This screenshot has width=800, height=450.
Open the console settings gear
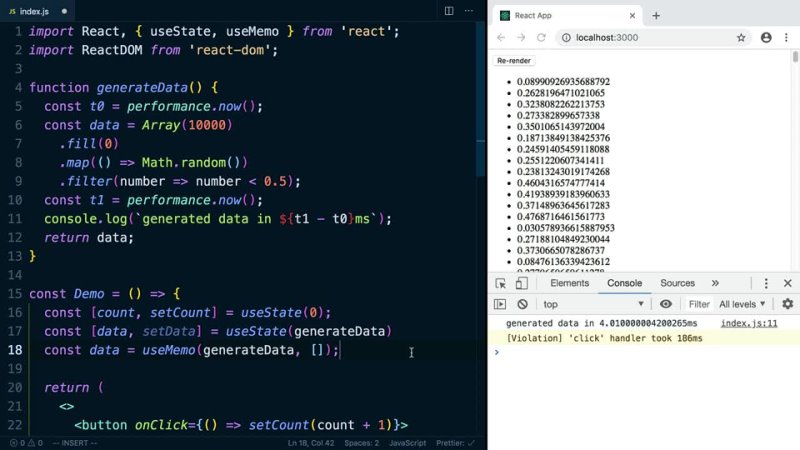788,304
